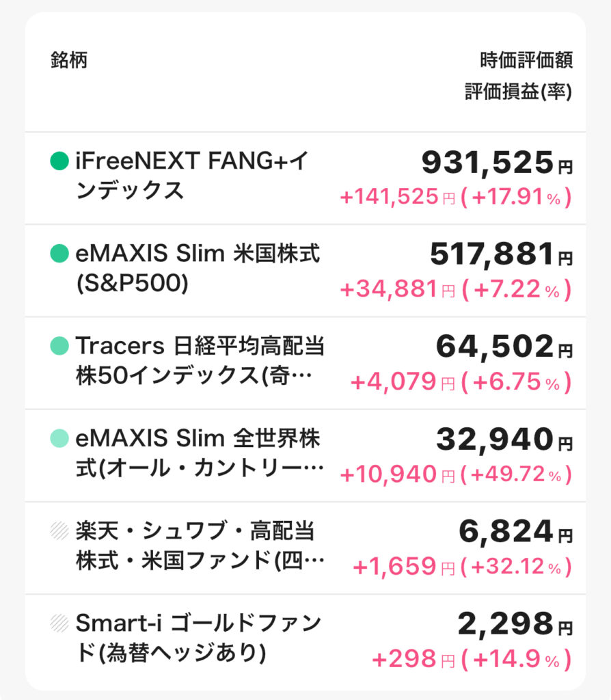Click the 517,881円 valuation amount
Image resolution: width=611 pixels, height=700 pixels.
(501, 254)
